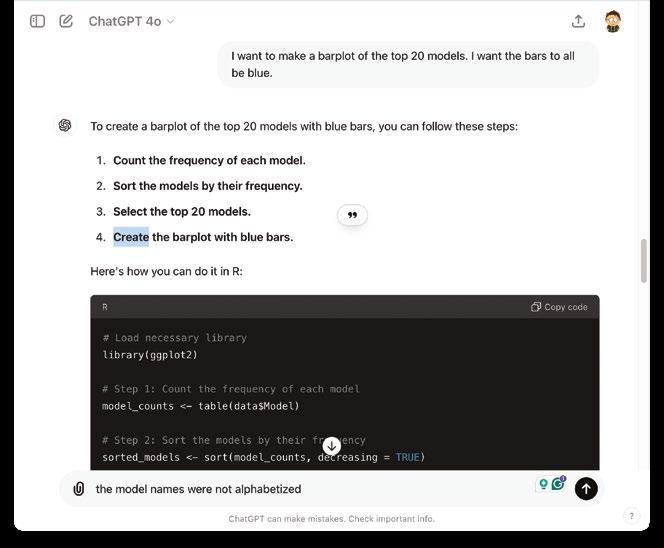The height and width of the screenshot is (548, 664).
Task: Click the page scrollbar on right edge
Action: [x=643, y=260]
